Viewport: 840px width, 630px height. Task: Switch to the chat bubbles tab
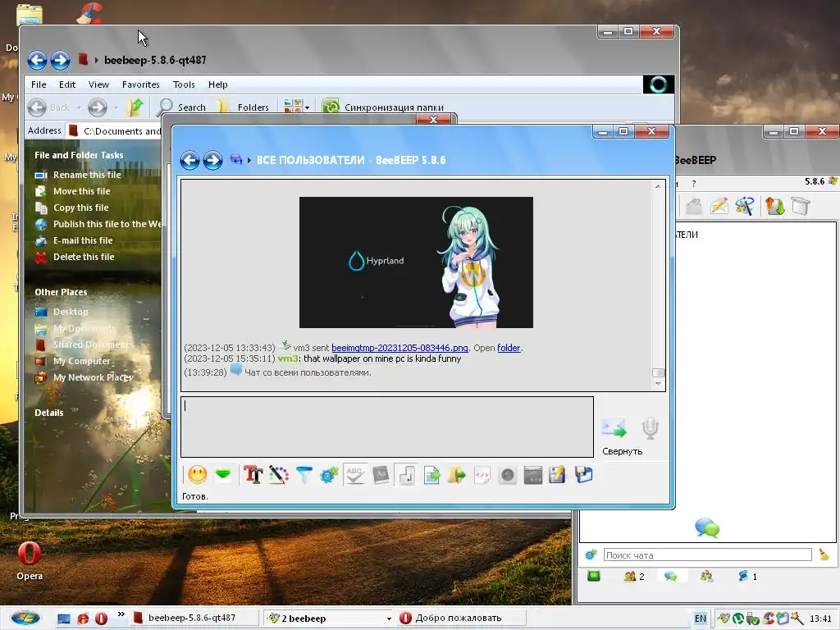670,577
